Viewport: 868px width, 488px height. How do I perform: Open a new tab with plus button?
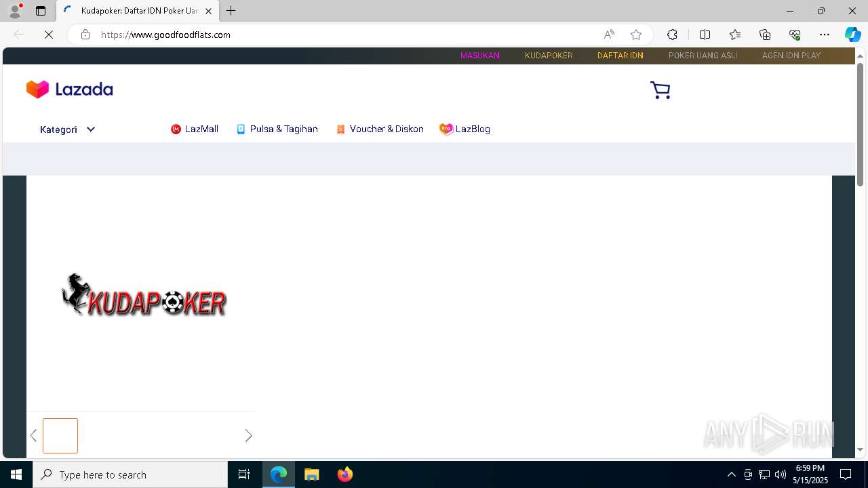(x=231, y=11)
